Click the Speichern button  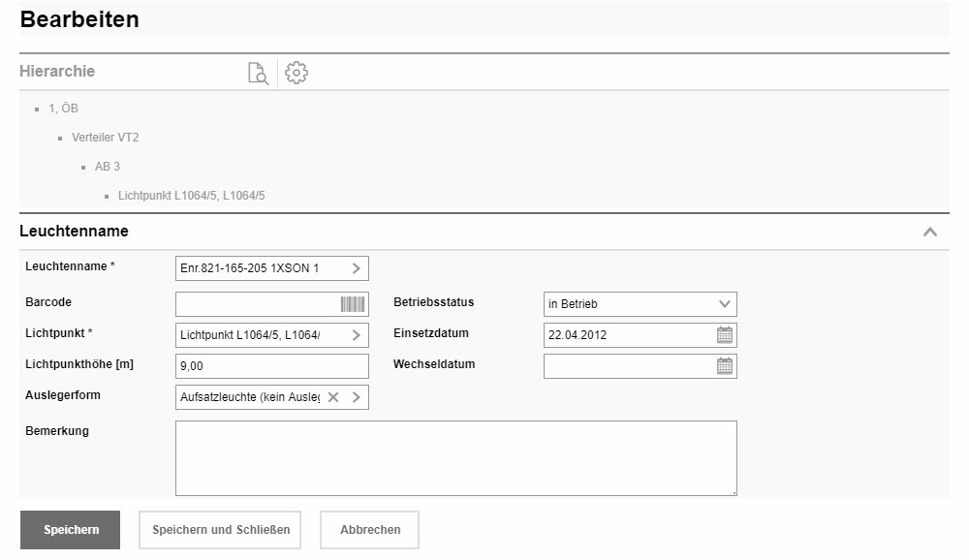click(x=70, y=530)
